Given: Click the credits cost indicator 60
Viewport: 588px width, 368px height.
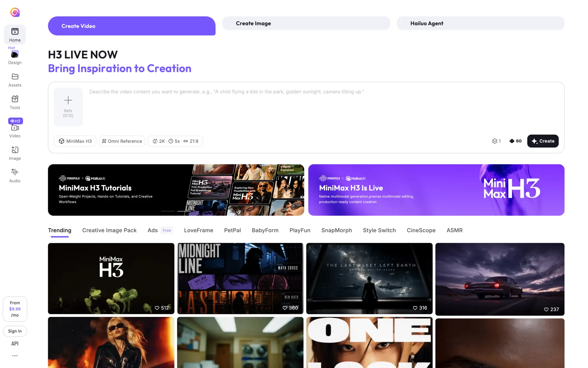Looking at the screenshot, I should tap(515, 141).
